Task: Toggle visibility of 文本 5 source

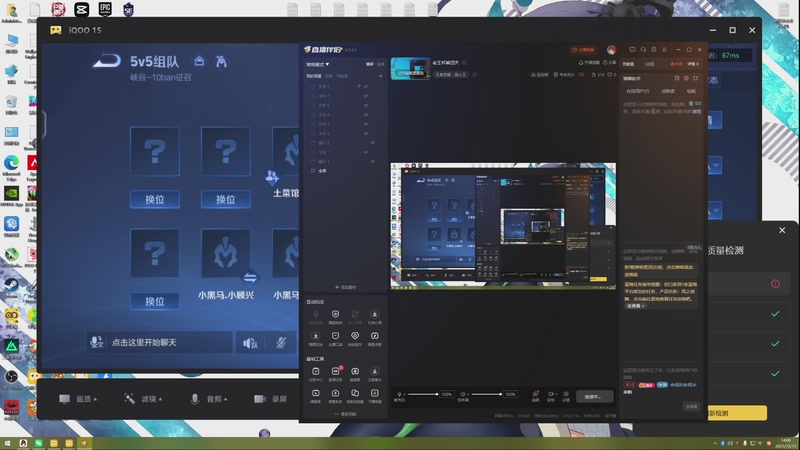Action: point(365,86)
